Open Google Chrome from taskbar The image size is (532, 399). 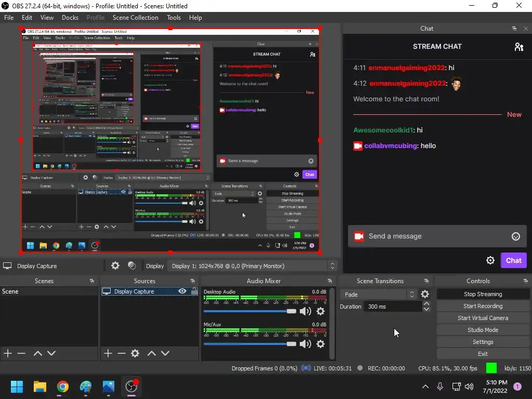(x=63, y=386)
